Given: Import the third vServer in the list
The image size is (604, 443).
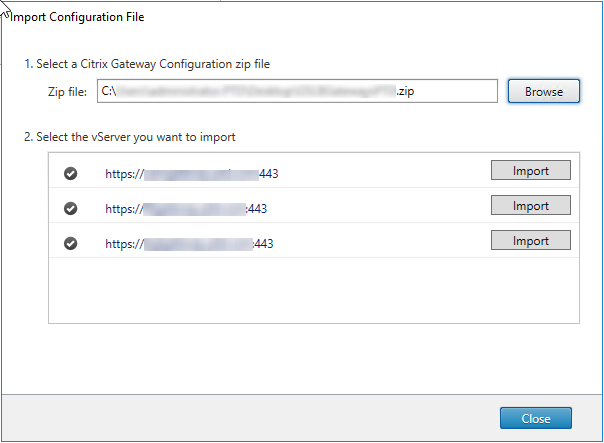Looking at the screenshot, I should tap(530, 241).
